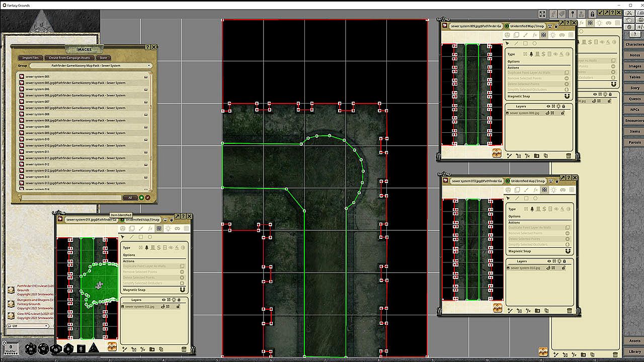This screenshot has height=362, width=644.
Task: Click add folder layer icon in sewer system 011
Action: tap(151, 349)
